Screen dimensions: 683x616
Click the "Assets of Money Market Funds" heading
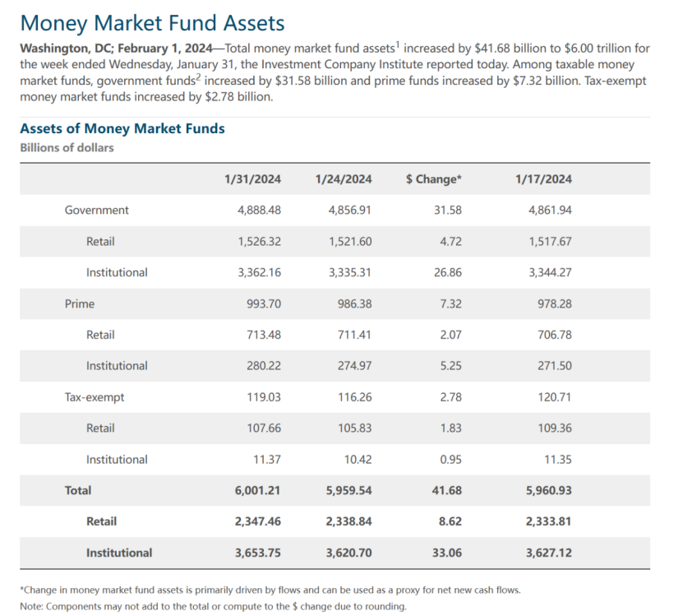(122, 128)
